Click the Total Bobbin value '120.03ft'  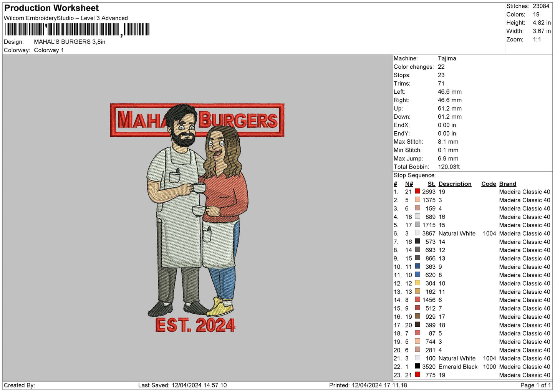point(449,167)
